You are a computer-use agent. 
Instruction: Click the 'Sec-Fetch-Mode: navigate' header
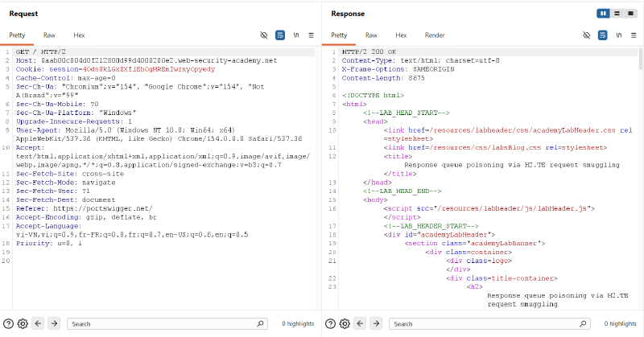(66, 183)
